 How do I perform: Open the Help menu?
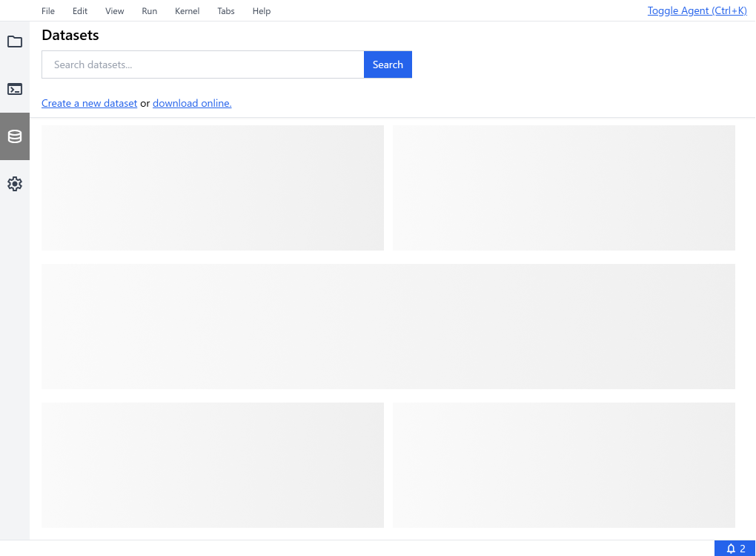click(262, 11)
